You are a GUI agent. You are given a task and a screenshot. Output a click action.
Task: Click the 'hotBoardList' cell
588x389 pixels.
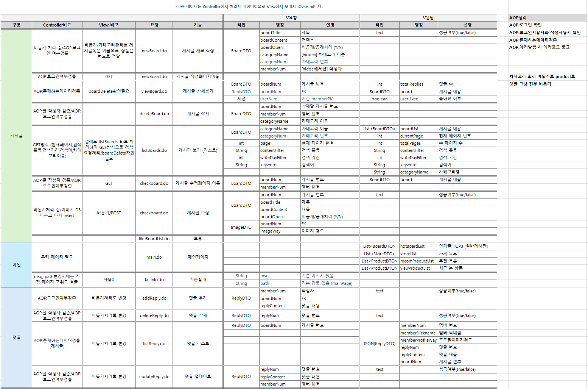(419, 246)
